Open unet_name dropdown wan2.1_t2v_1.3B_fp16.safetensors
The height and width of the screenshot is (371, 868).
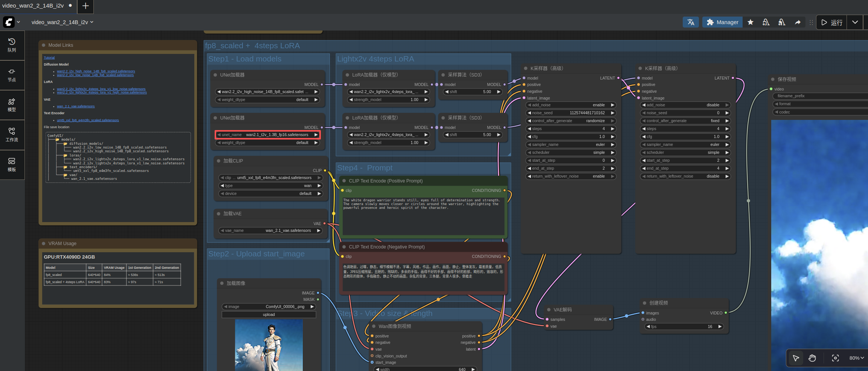coord(268,135)
